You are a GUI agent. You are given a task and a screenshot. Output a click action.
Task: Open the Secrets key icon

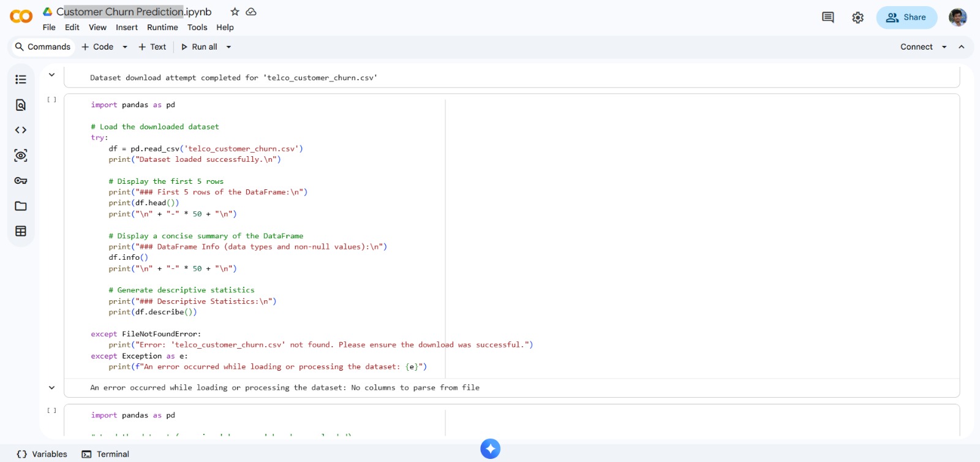pos(21,181)
